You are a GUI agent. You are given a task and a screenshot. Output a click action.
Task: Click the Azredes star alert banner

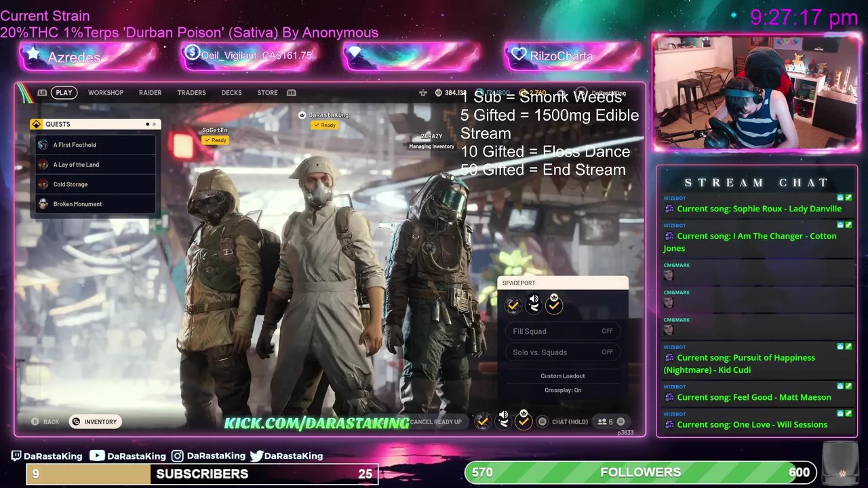[87, 57]
